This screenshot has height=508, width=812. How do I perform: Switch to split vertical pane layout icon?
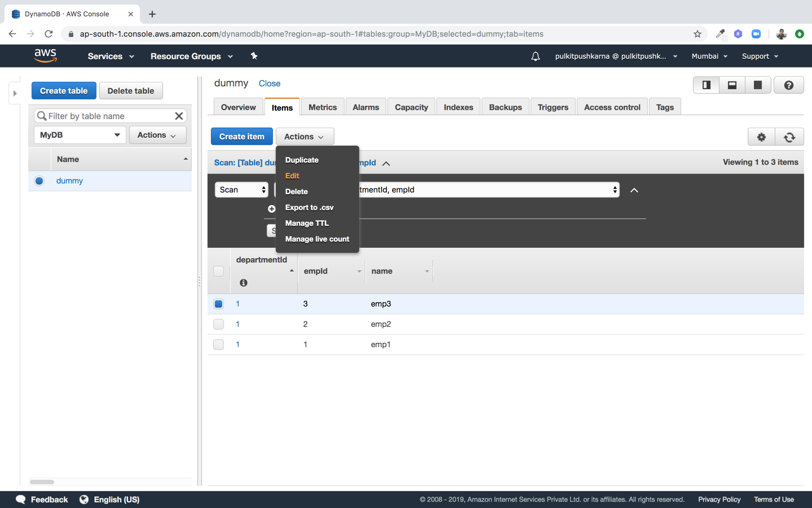(x=706, y=85)
